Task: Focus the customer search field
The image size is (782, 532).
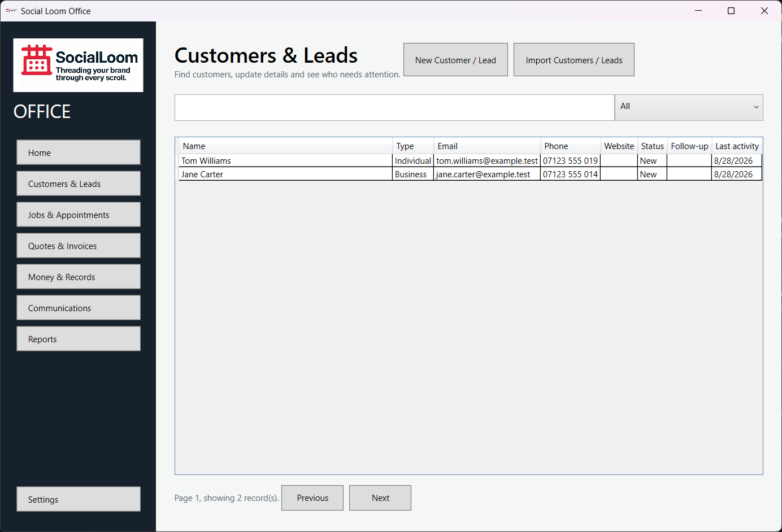Action: (x=394, y=107)
